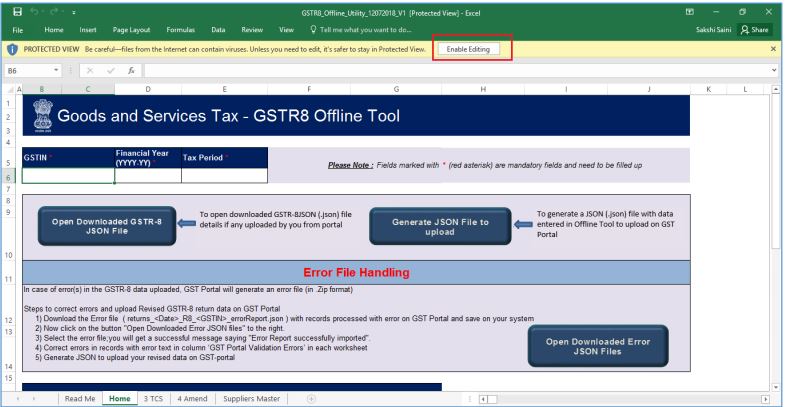Open the 3 TCS sheet tab
This screenshot has width=787, height=407.
(153, 398)
